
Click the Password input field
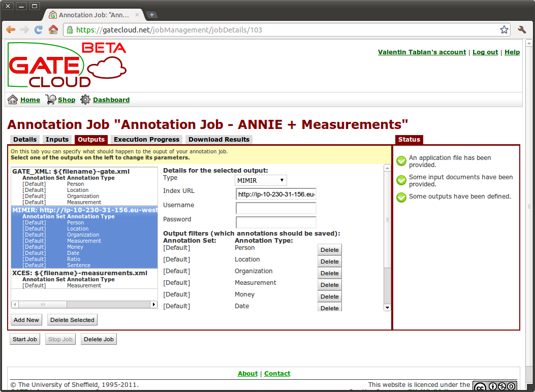276,222
